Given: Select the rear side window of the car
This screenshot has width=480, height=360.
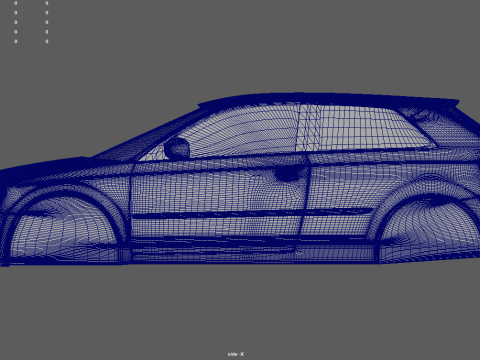Looking at the screenshot, I should point(367,128).
